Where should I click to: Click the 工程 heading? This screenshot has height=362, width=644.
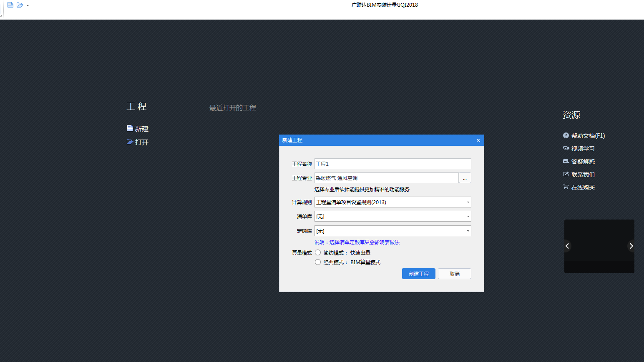[x=137, y=107]
